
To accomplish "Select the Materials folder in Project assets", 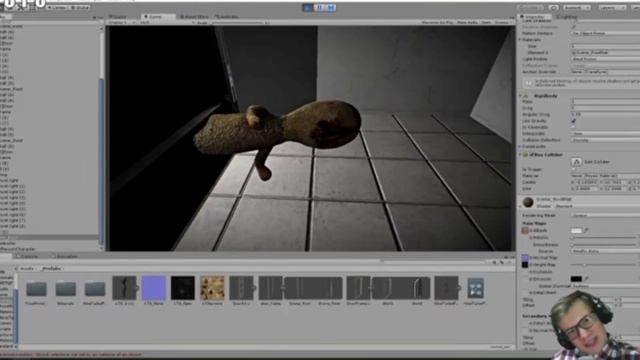I will 66,289.
